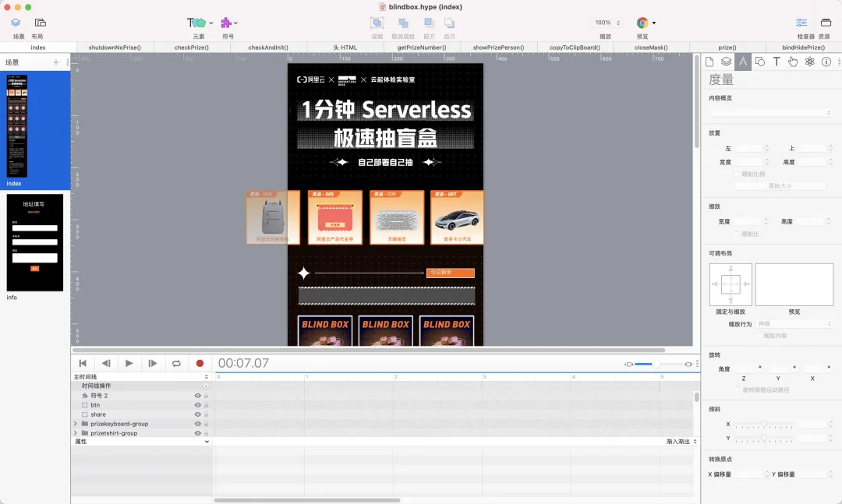Play the timeline animation
The height and width of the screenshot is (504, 842).
click(x=129, y=363)
